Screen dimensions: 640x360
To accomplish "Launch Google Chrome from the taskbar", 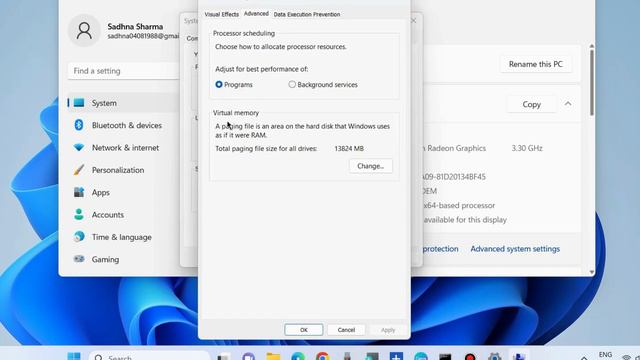I will [322, 356].
